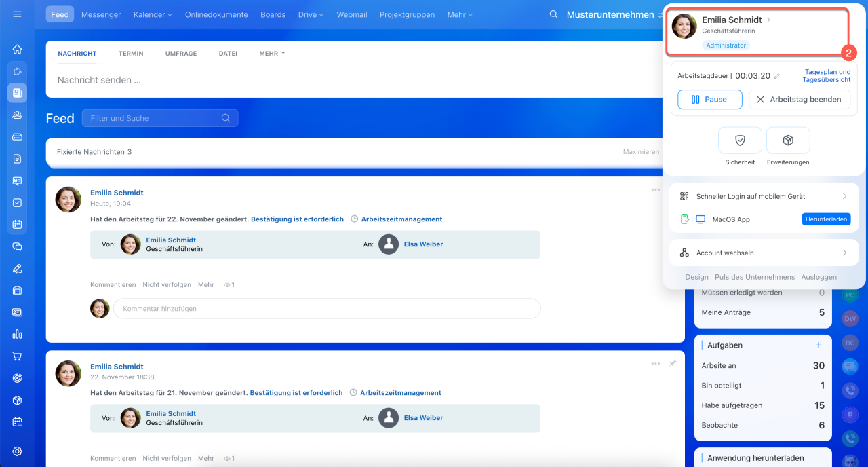Image resolution: width=868 pixels, height=467 pixels.
Task: Switch to the Messenger menu item
Action: tap(101, 14)
